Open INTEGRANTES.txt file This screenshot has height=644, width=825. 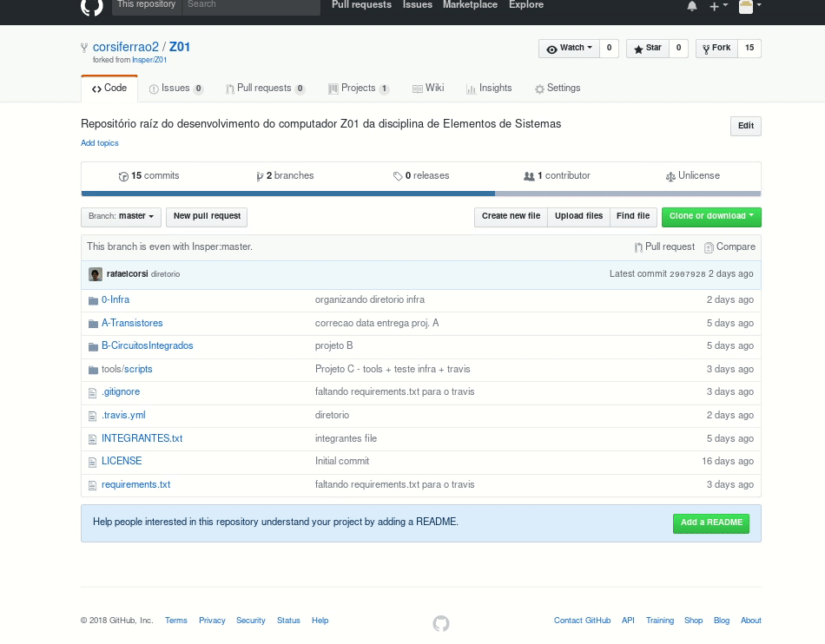click(x=142, y=439)
